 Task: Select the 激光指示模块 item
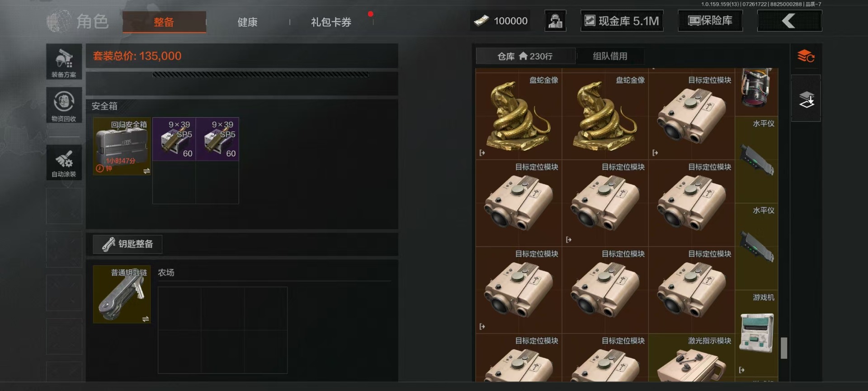pos(692,358)
